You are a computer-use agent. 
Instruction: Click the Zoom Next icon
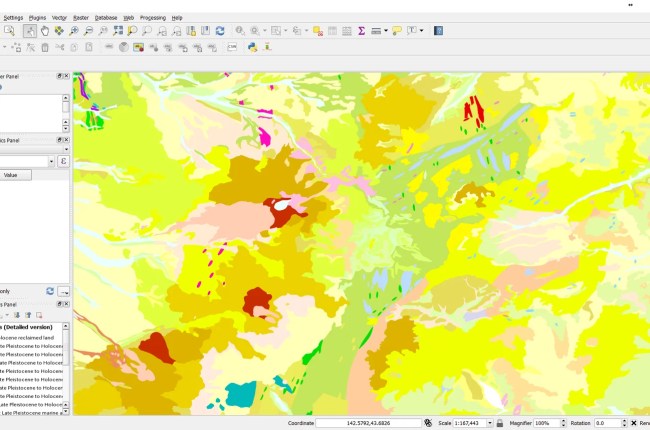177,31
